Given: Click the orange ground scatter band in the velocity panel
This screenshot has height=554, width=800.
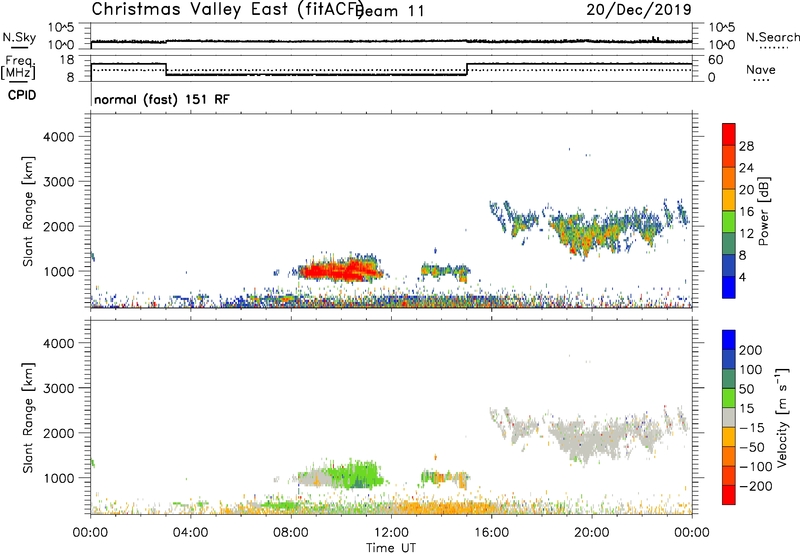Looking at the screenshot, I should pos(444,508).
